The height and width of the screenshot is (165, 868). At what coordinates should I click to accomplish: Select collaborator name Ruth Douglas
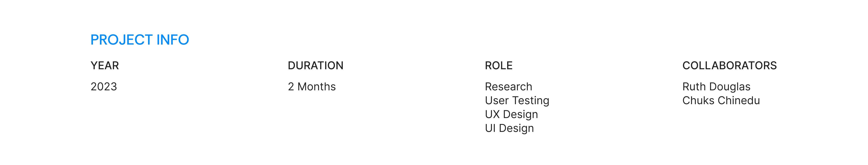click(x=716, y=87)
